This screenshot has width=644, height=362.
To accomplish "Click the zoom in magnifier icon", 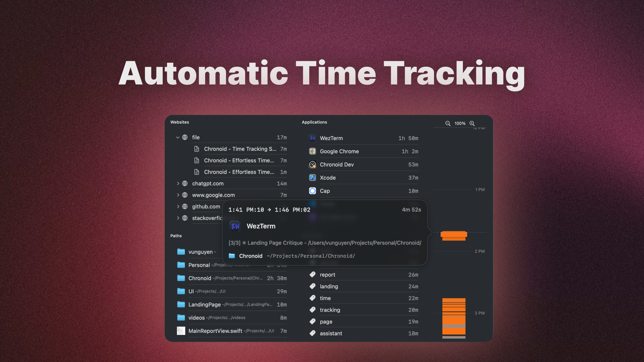I will [x=472, y=123].
